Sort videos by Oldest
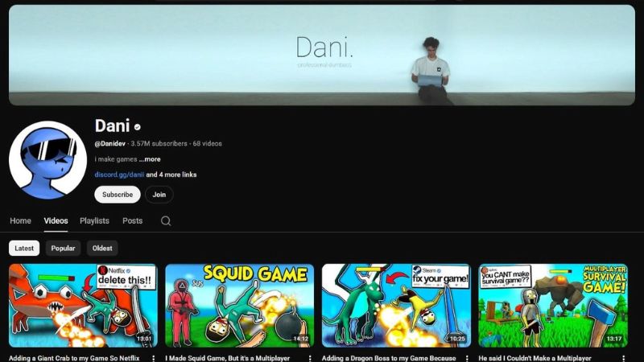This screenshot has width=644, height=362. (102, 249)
